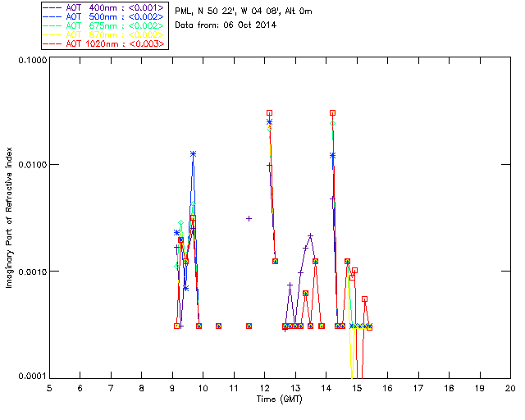Click the x-axis tick label 19

pos(480,388)
